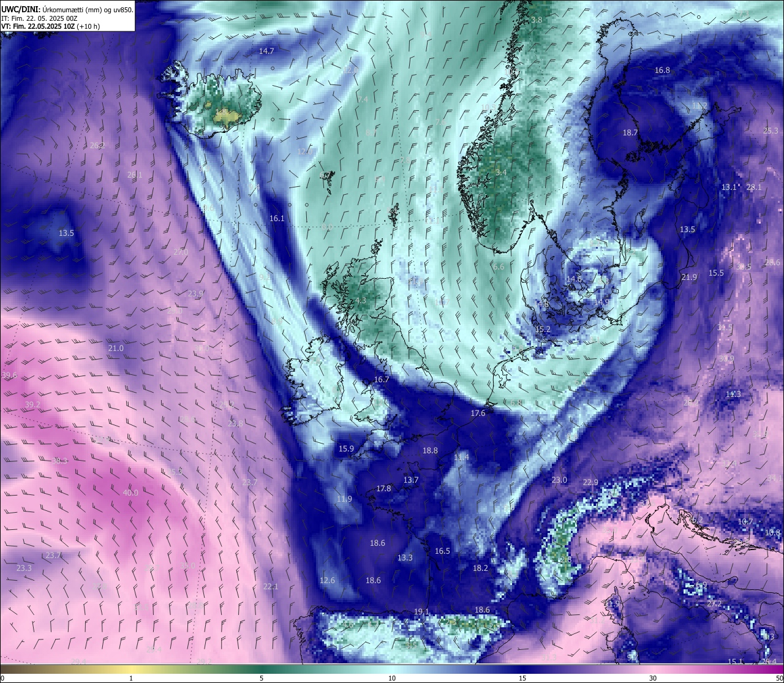The image size is (784, 683).
Task: Click the 15.2 value near northern Germany
Action: (543, 330)
